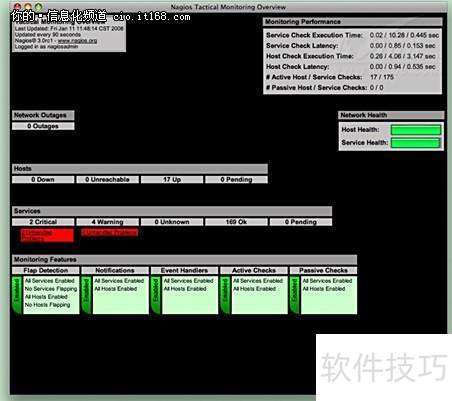Select All Services Enabled under Notifications
This screenshot has width=452, height=401.
[119, 281]
